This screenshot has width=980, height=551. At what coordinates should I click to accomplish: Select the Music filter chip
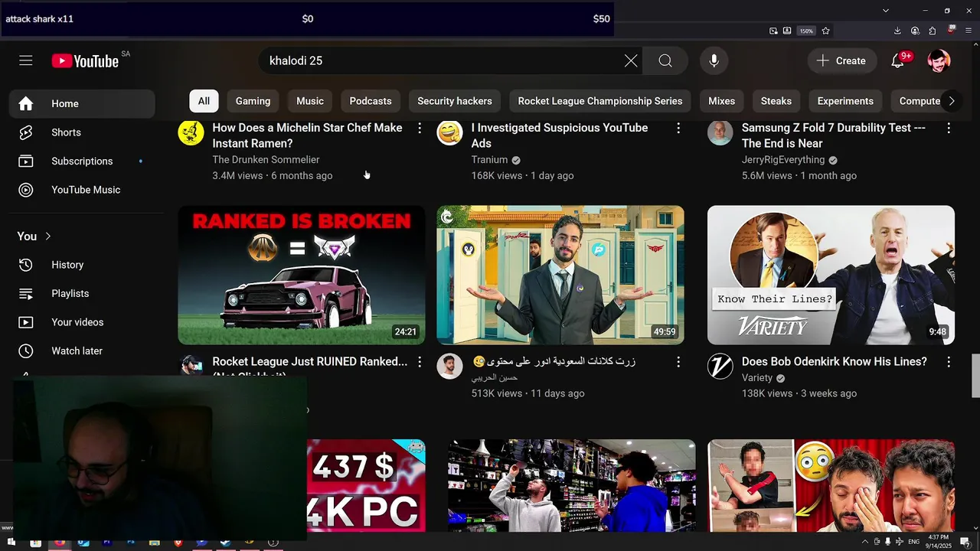click(x=310, y=101)
